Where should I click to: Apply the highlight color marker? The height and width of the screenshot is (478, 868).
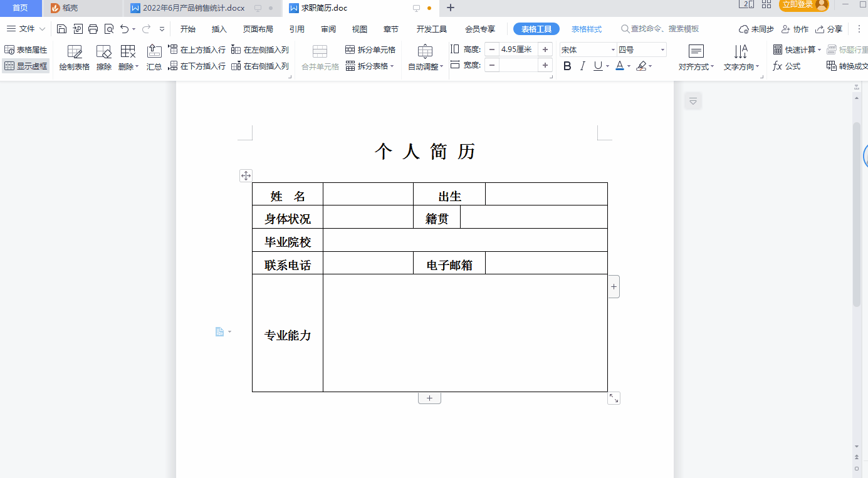point(641,66)
